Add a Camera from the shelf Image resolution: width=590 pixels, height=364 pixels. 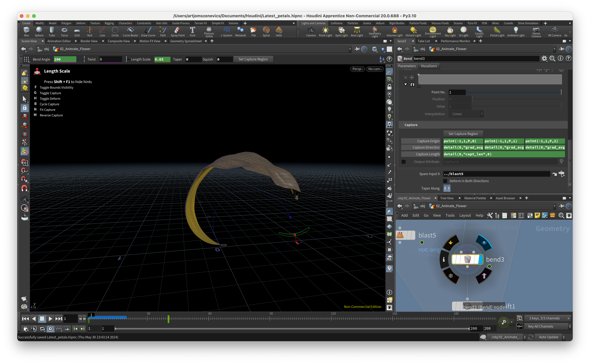(x=311, y=32)
